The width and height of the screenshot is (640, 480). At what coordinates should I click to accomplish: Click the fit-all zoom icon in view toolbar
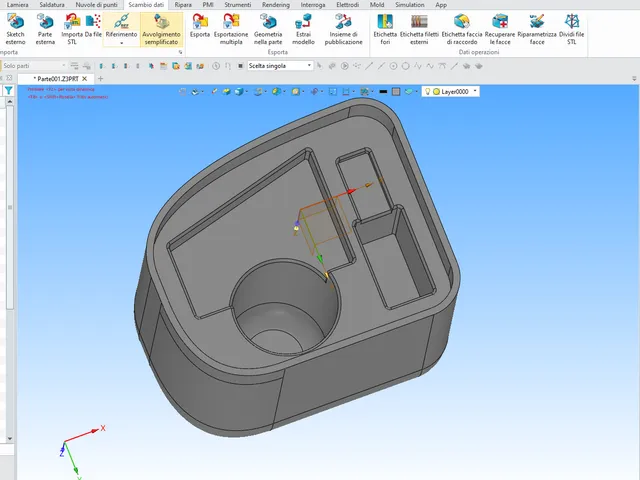click(x=333, y=92)
